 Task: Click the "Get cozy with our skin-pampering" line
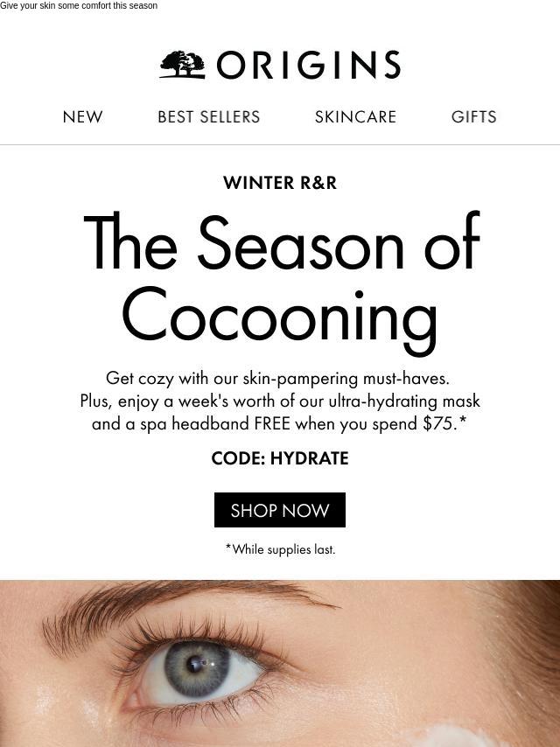278,378
